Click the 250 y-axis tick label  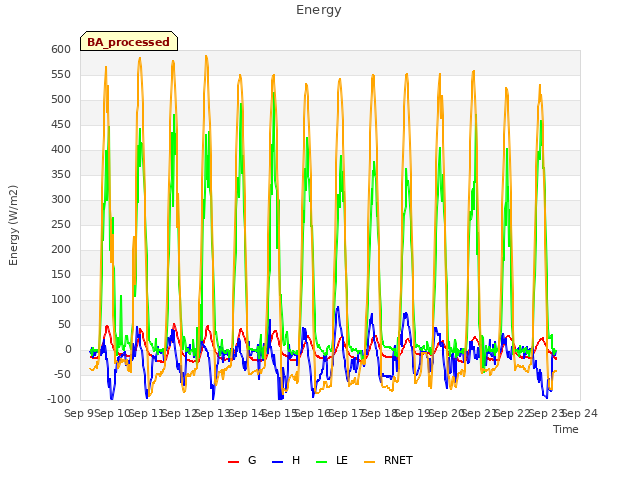click(61, 224)
